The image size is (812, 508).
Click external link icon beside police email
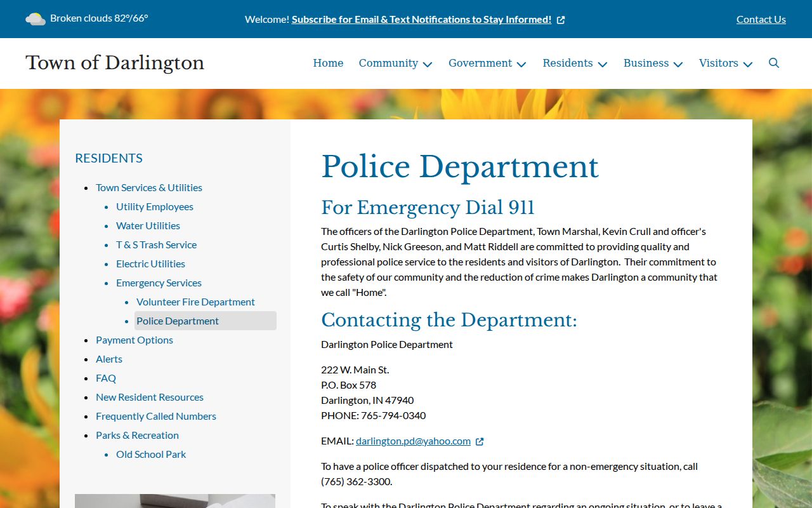point(480,441)
